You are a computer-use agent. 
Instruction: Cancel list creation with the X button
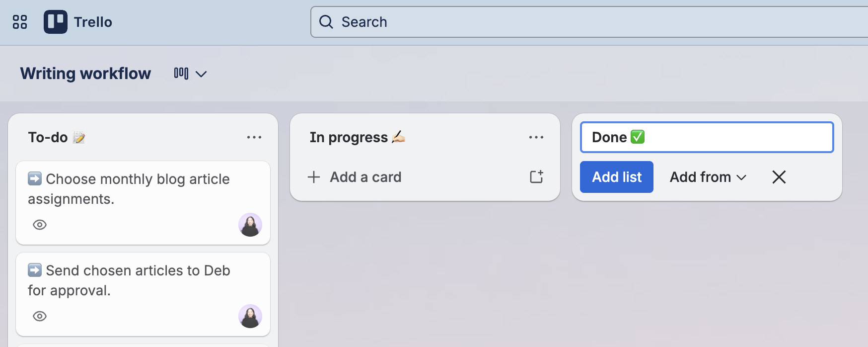(779, 177)
